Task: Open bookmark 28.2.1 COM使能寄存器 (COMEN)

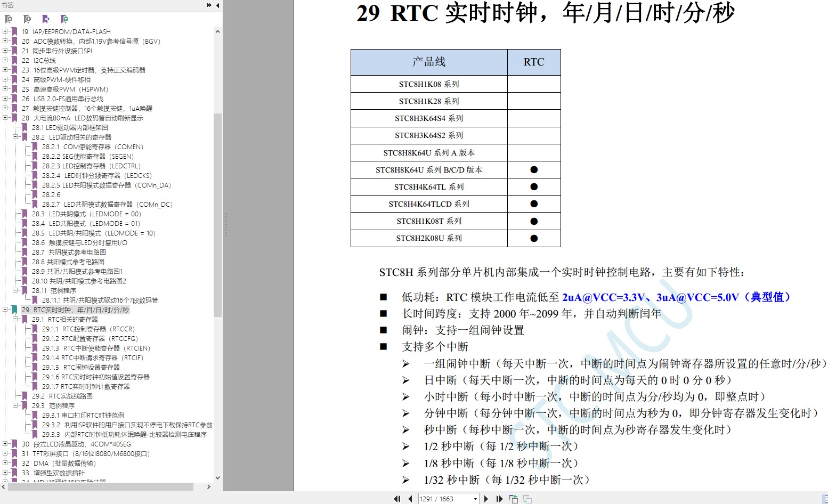Action: tap(93, 147)
